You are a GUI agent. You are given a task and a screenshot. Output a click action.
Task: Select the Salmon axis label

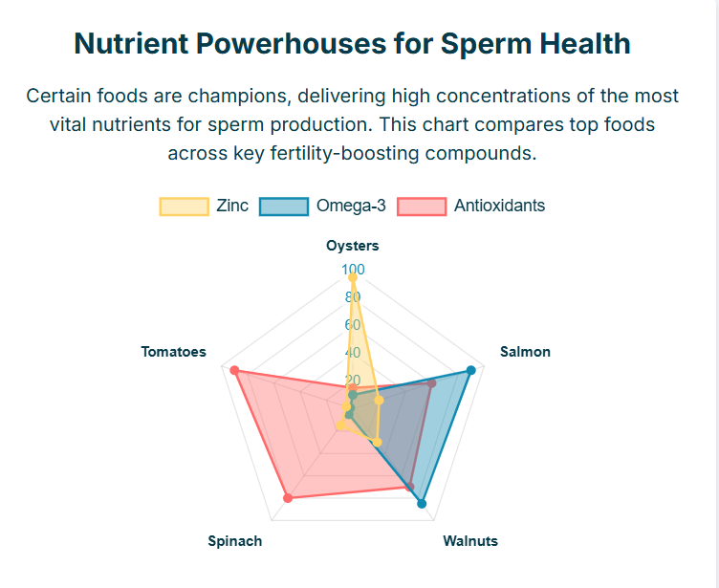pos(525,352)
